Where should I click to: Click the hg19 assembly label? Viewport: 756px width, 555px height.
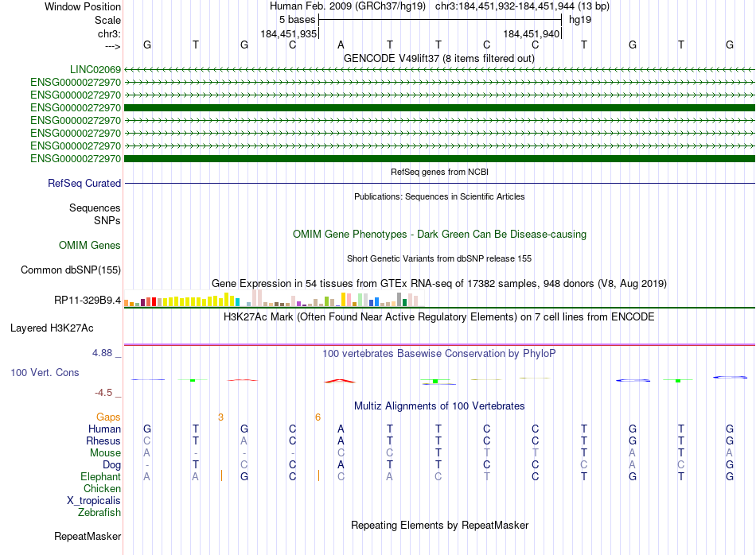(x=580, y=20)
